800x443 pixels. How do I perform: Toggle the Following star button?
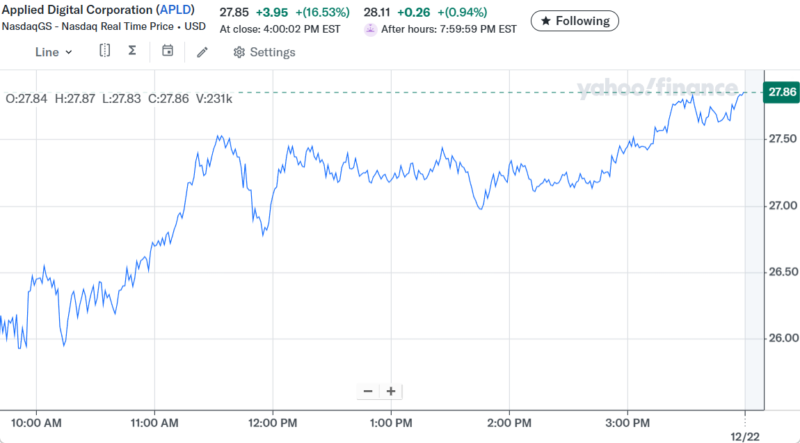[x=575, y=20]
